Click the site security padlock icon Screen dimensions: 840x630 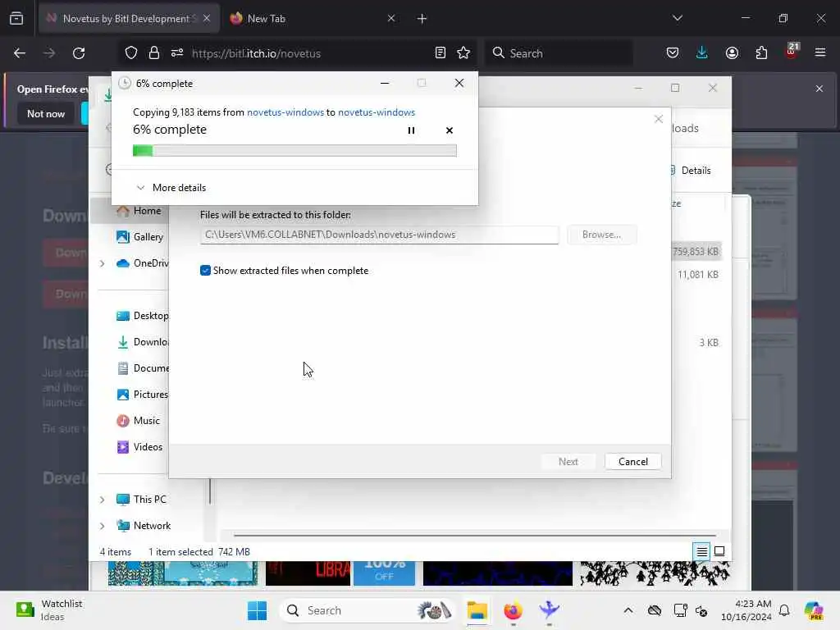[154, 53]
